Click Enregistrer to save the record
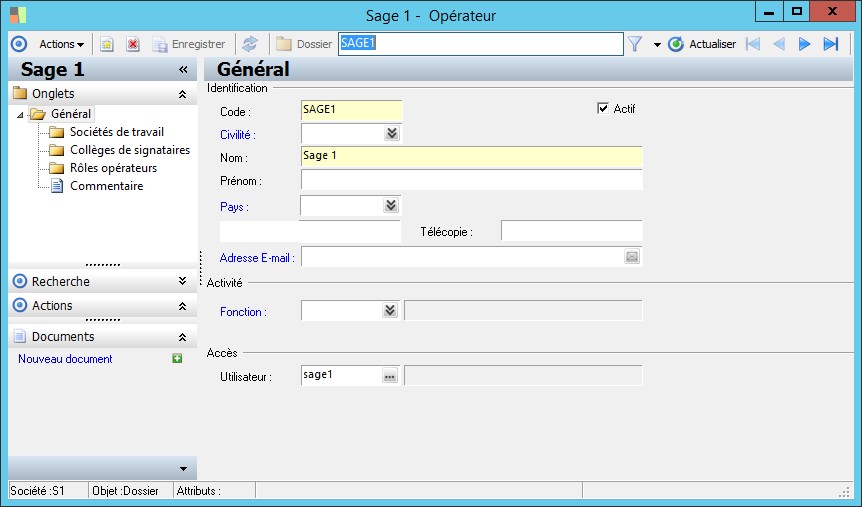The image size is (862, 507). point(189,45)
